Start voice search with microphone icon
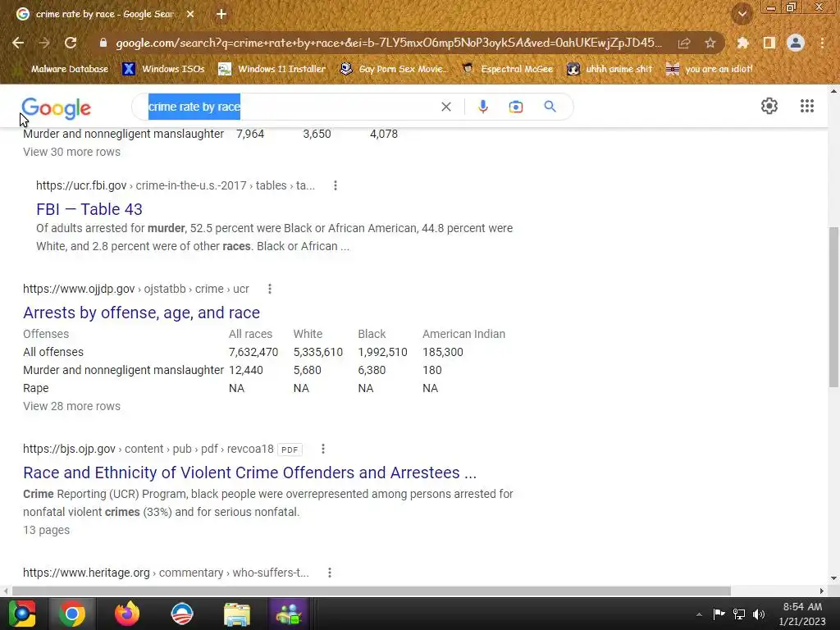Image resolution: width=840 pixels, height=630 pixels. [482, 107]
